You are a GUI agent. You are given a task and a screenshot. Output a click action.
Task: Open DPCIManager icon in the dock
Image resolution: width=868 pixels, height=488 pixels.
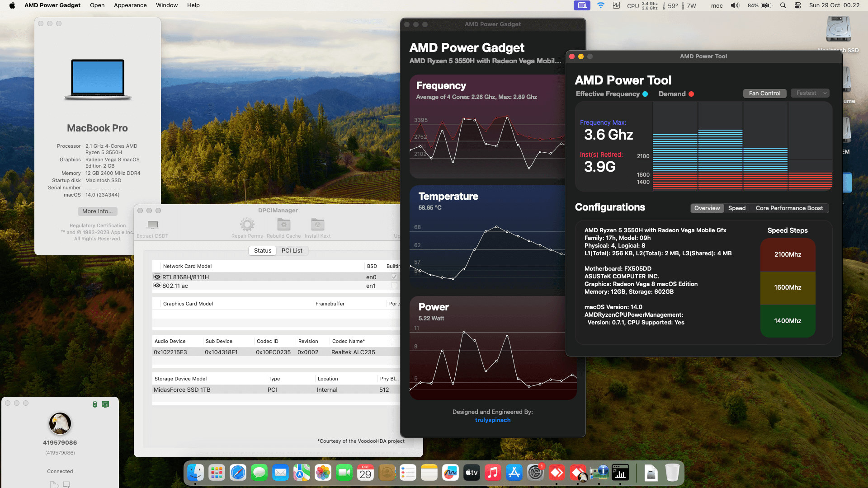(599, 473)
